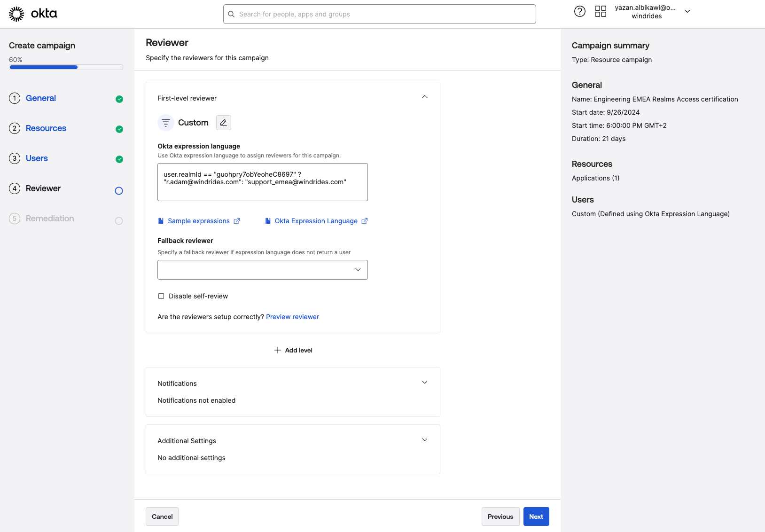This screenshot has width=765, height=532.
Task: Click the campaign progress bar at 60%
Action: coord(66,67)
